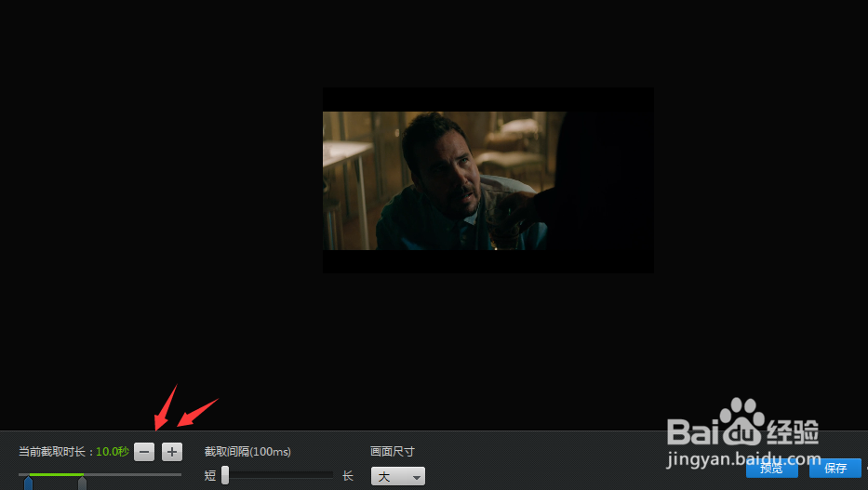Increase capture duration with plus button

(171, 452)
